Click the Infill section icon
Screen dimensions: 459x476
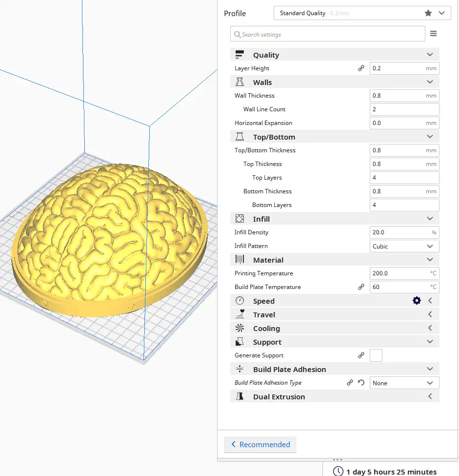coord(239,219)
